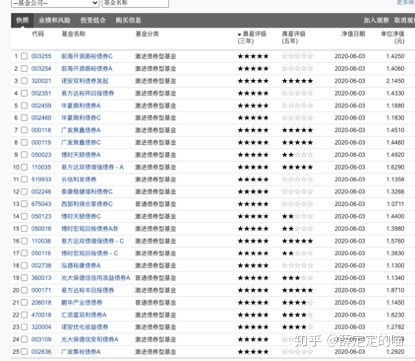
Task: Open the 投资组合 tab
Action: pos(93,20)
